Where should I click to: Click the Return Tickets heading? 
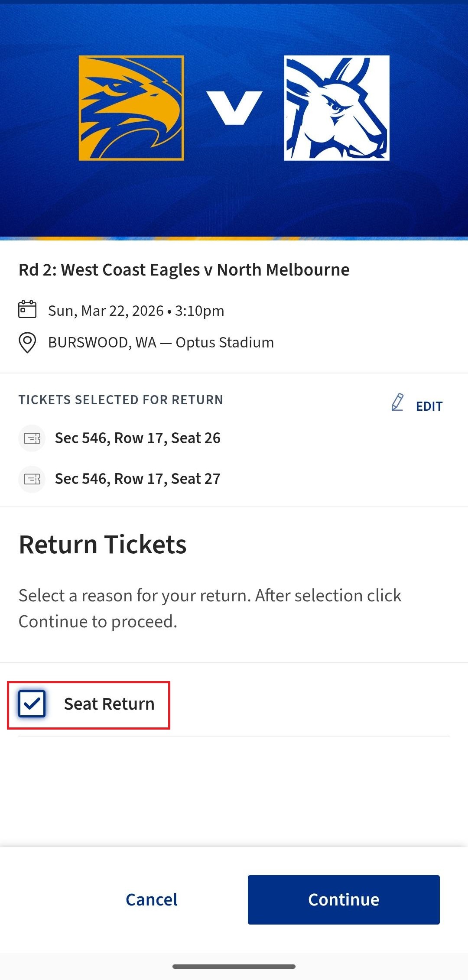coord(103,545)
